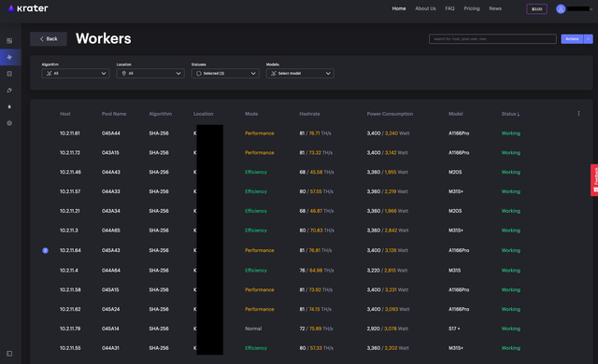The image size is (598, 364).
Task: Open the FAQ page
Action: tap(449, 8)
